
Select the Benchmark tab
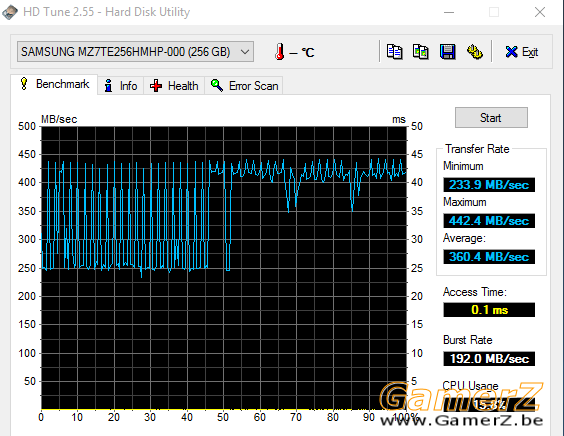coord(54,85)
